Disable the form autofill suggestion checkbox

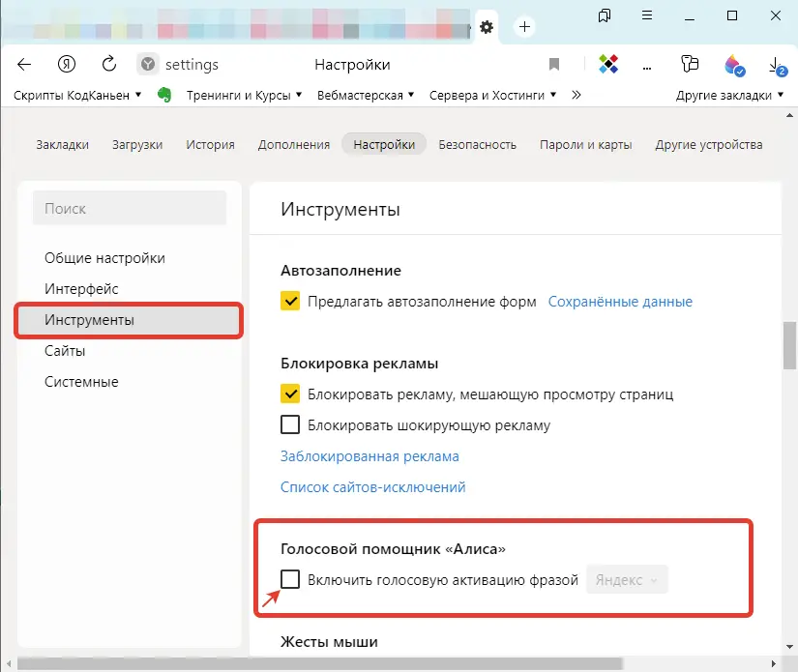[290, 302]
